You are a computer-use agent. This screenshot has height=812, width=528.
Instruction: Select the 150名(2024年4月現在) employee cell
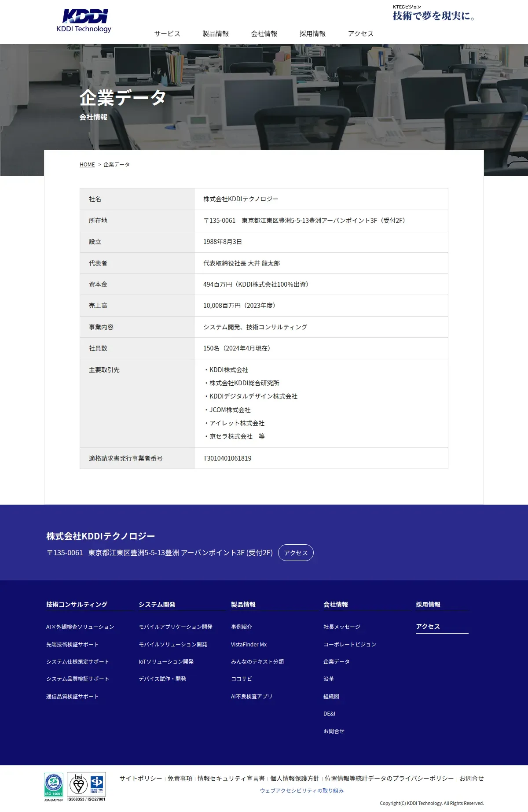pyautogui.click(x=321, y=348)
